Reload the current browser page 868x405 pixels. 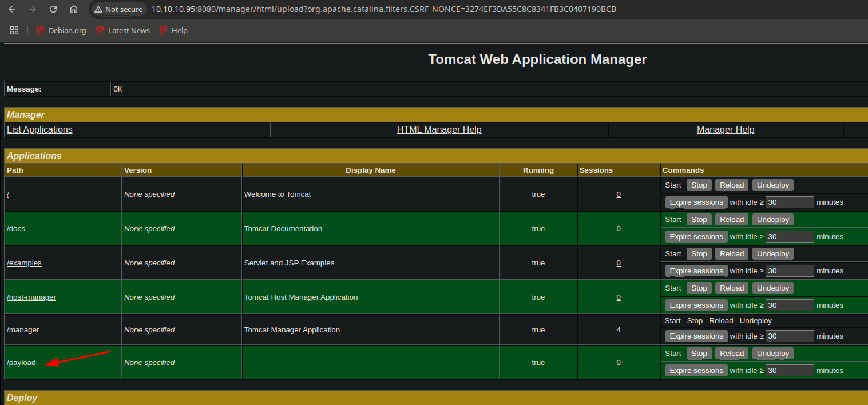pos(53,9)
